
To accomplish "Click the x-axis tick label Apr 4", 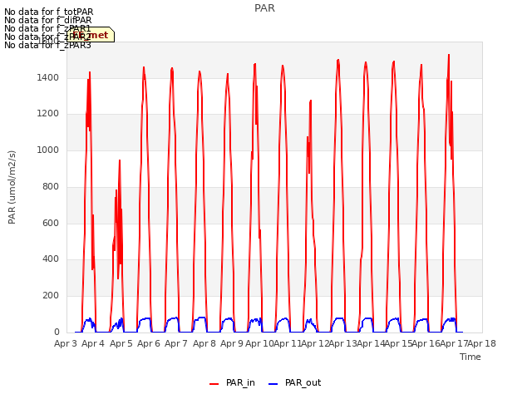I will [93, 343].
